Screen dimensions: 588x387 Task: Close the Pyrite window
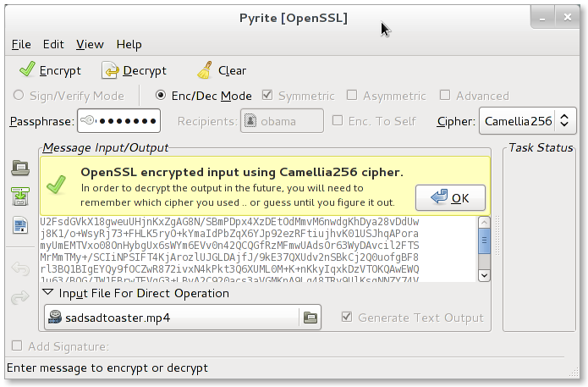[x=567, y=17]
